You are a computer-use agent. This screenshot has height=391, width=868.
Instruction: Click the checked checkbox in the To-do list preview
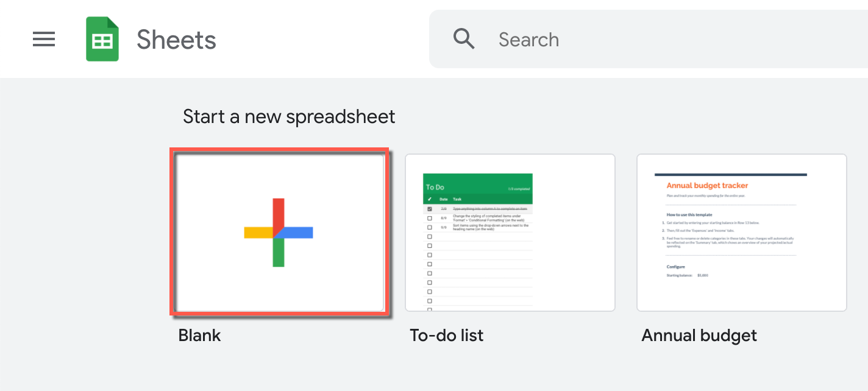click(430, 208)
